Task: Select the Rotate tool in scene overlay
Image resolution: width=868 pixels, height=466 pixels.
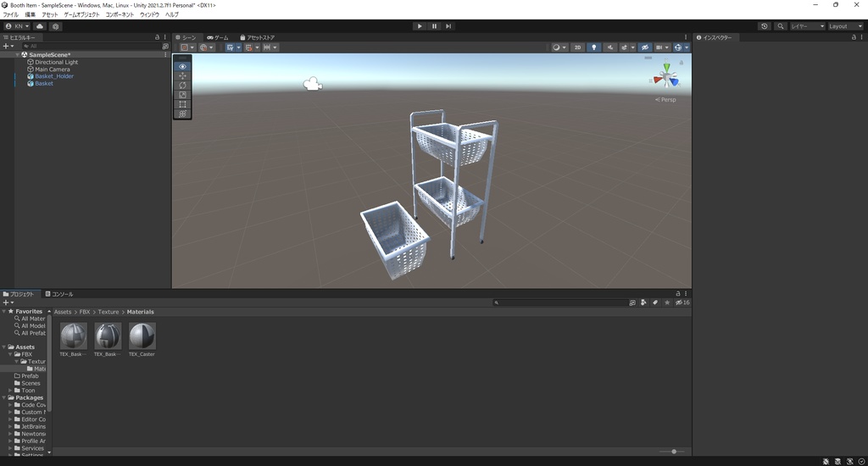Action: 182,86
